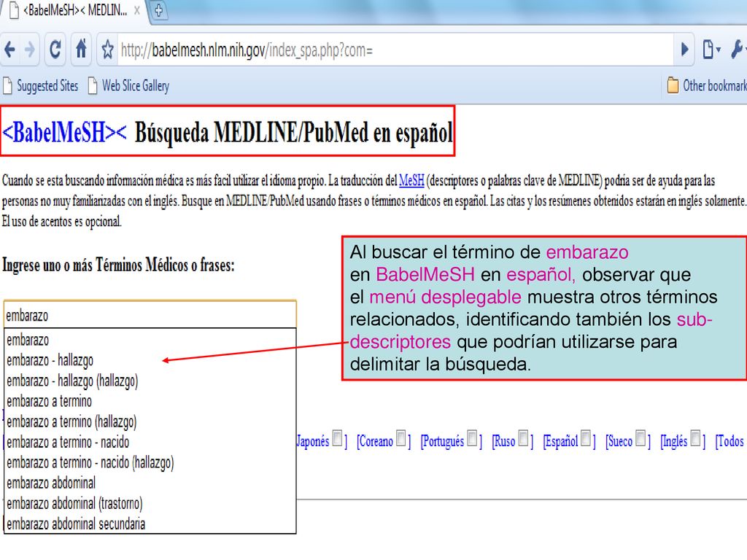Open a new tab with the plus button
747x560 pixels.
pos(158,10)
